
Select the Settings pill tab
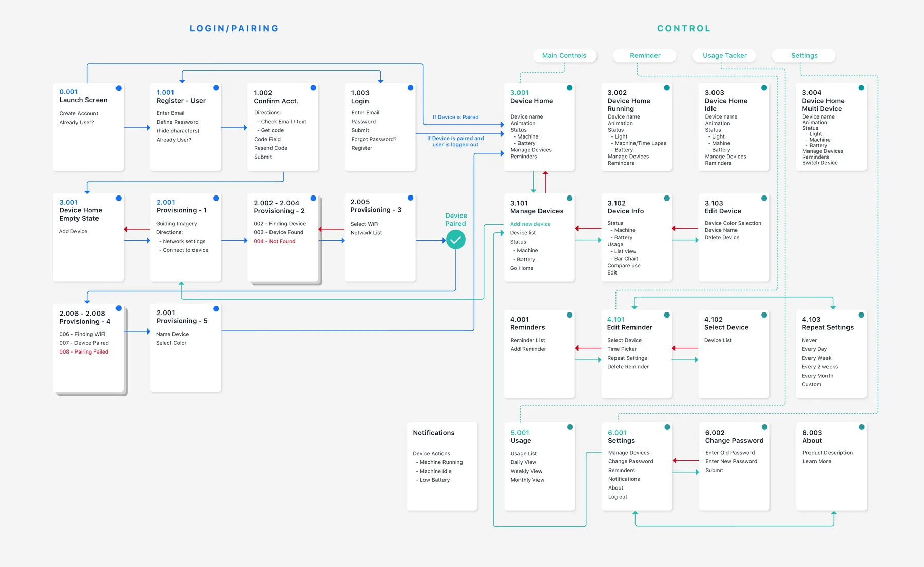(x=804, y=55)
